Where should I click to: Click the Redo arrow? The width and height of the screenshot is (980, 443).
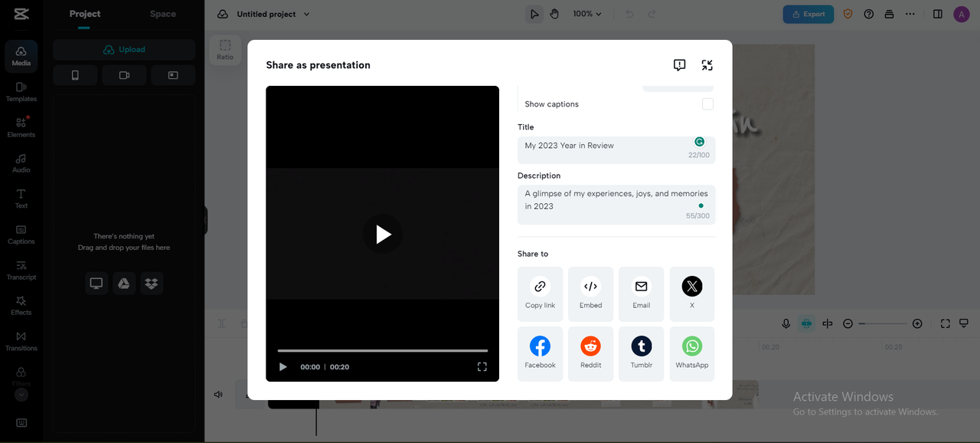point(652,14)
